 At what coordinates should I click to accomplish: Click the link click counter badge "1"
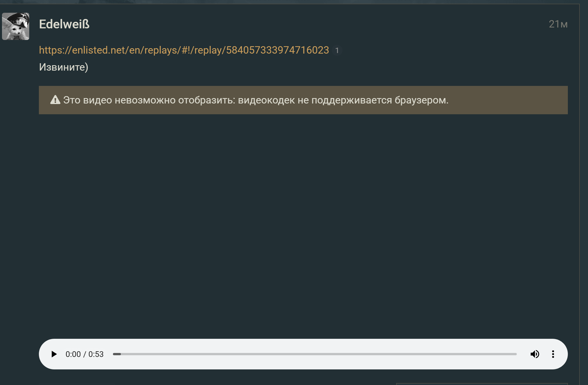tap(337, 50)
